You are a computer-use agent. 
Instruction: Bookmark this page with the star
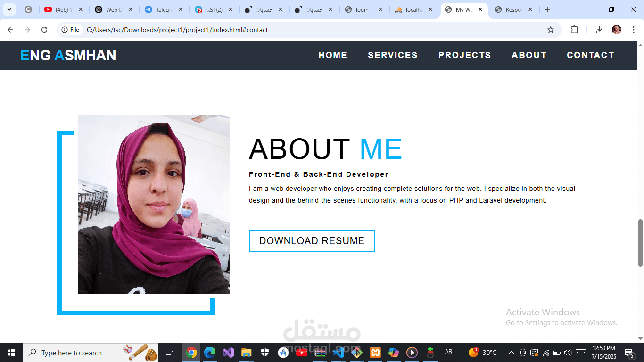coord(551,30)
